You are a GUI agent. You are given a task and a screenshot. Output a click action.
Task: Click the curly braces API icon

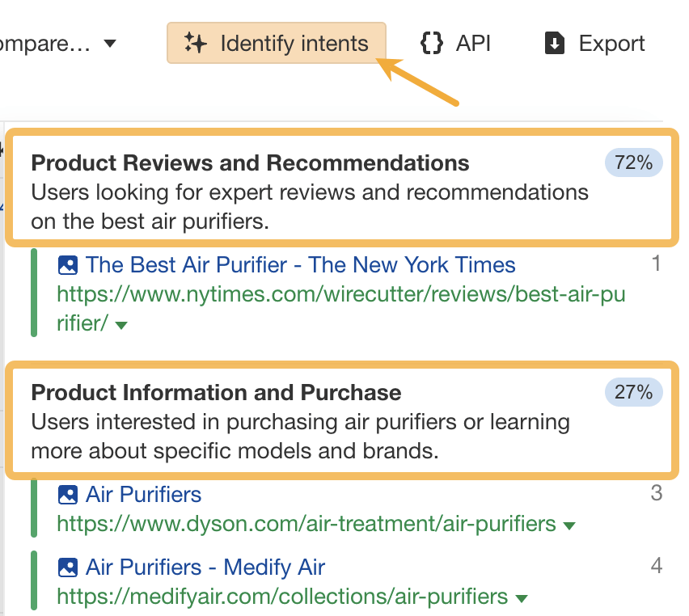(x=431, y=43)
